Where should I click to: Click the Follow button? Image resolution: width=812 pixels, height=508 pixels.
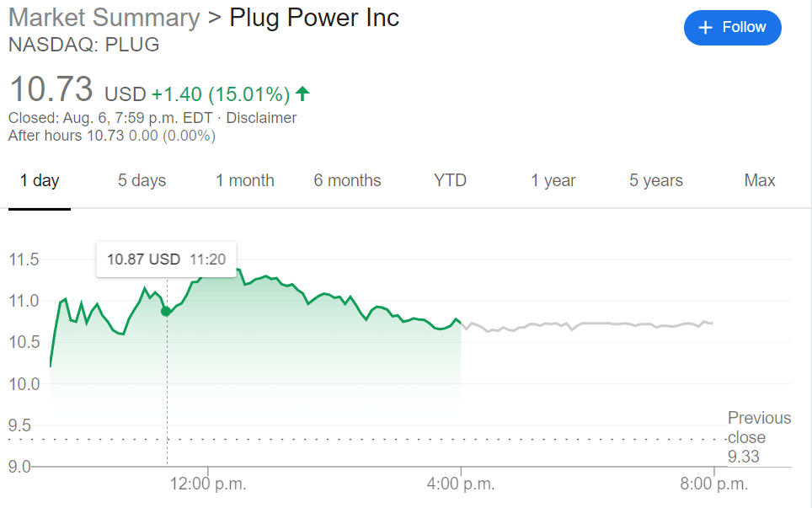[732, 28]
